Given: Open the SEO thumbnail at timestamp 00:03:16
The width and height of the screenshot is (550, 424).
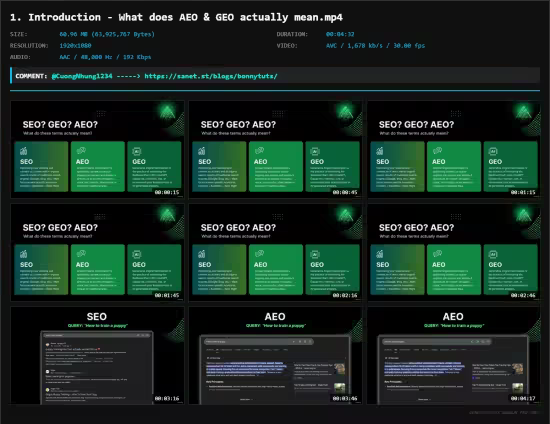Looking at the screenshot, I should pos(97,355).
